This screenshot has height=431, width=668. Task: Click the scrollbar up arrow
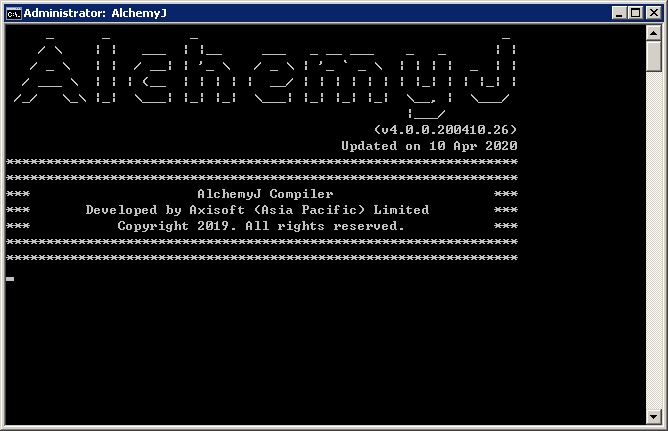click(x=653, y=33)
